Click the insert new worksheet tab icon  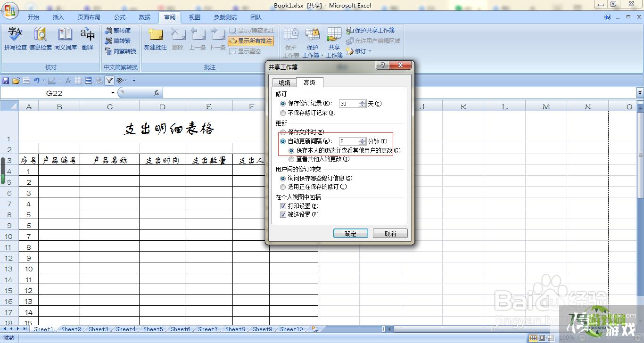coord(314,329)
